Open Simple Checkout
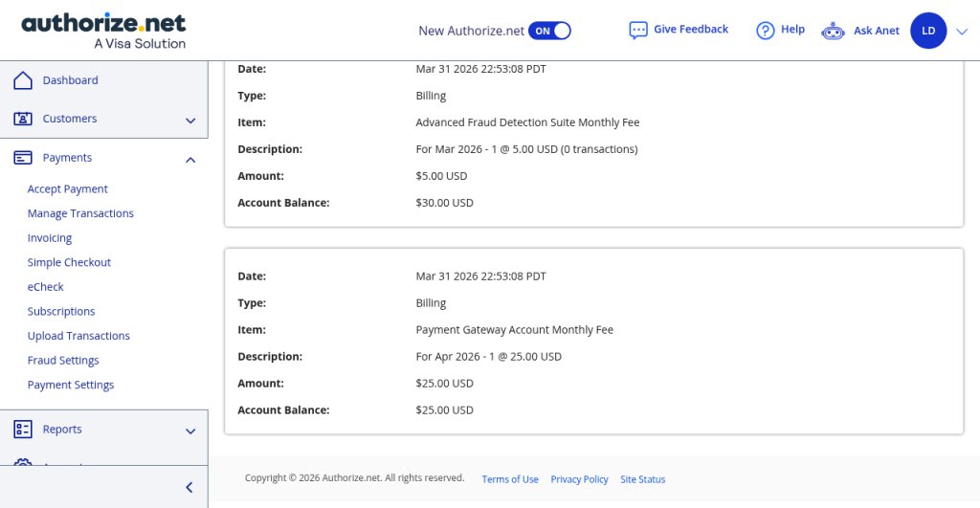The height and width of the screenshot is (508, 980). 69,262
